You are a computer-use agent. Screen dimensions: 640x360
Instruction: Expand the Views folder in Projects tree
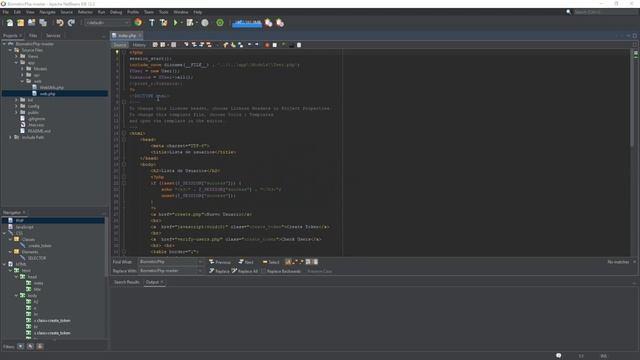[16, 56]
